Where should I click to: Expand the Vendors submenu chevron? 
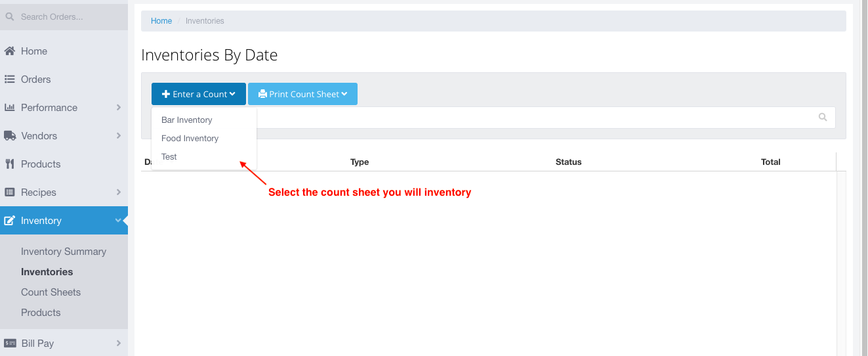click(x=119, y=135)
